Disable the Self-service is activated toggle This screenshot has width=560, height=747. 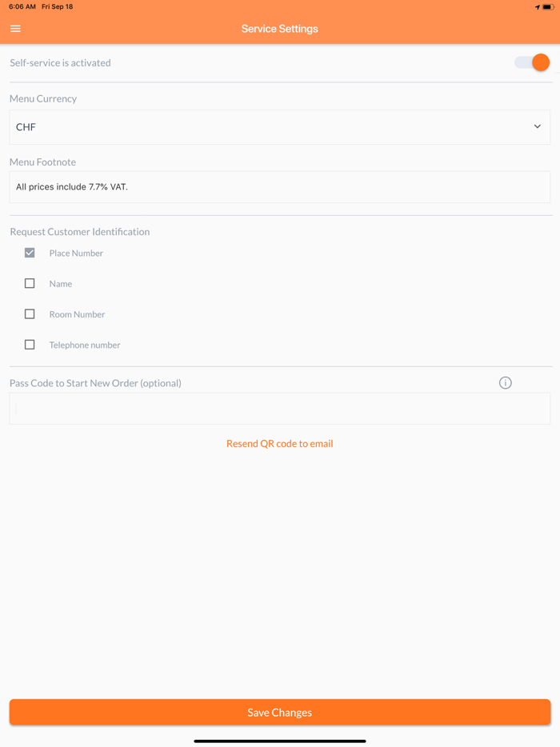point(532,62)
